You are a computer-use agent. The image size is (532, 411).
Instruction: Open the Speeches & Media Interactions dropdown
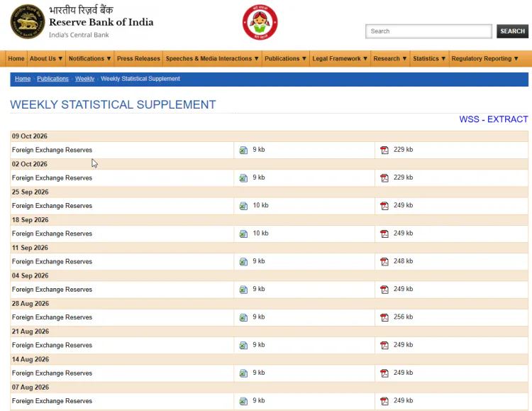coord(212,58)
